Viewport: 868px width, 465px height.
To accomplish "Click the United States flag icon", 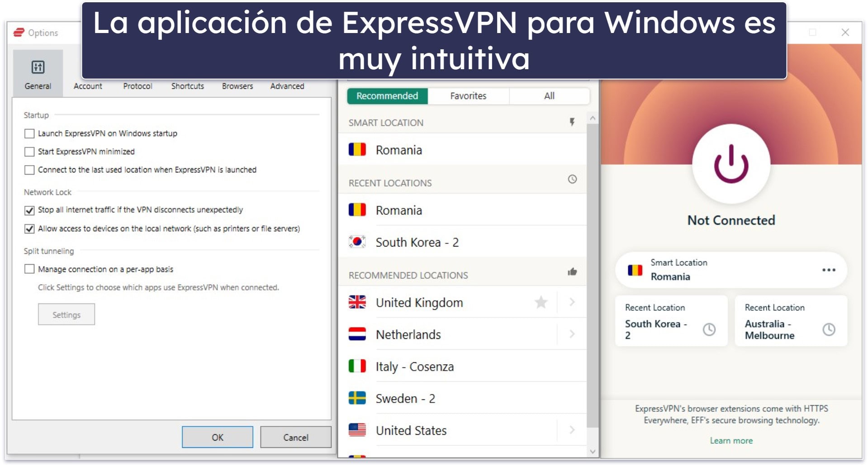I will pos(357,430).
